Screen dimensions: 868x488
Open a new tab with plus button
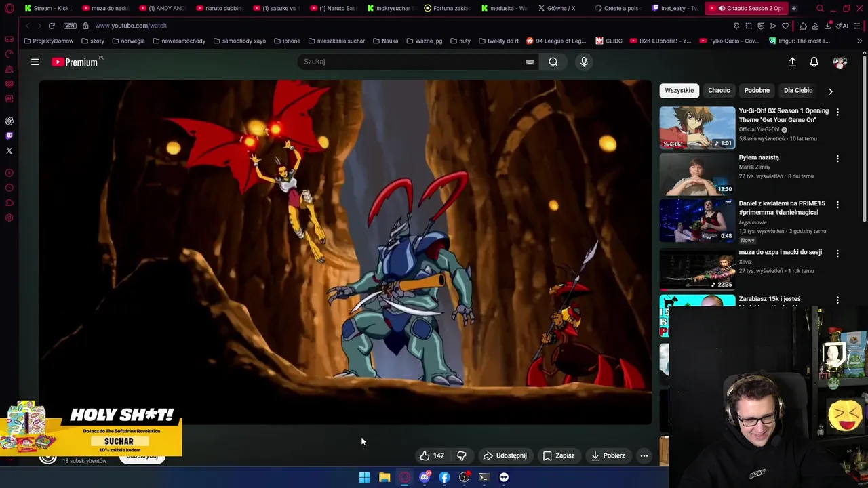tap(794, 8)
